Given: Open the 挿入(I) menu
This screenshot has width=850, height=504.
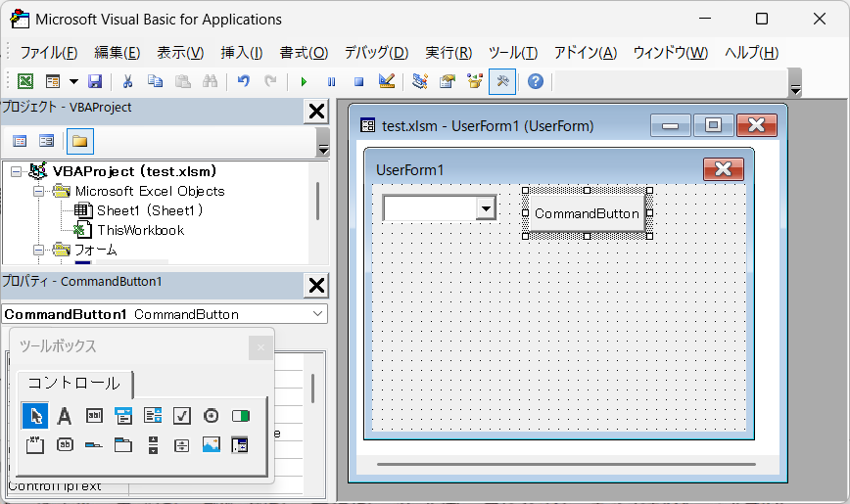Looking at the screenshot, I should 242,53.
